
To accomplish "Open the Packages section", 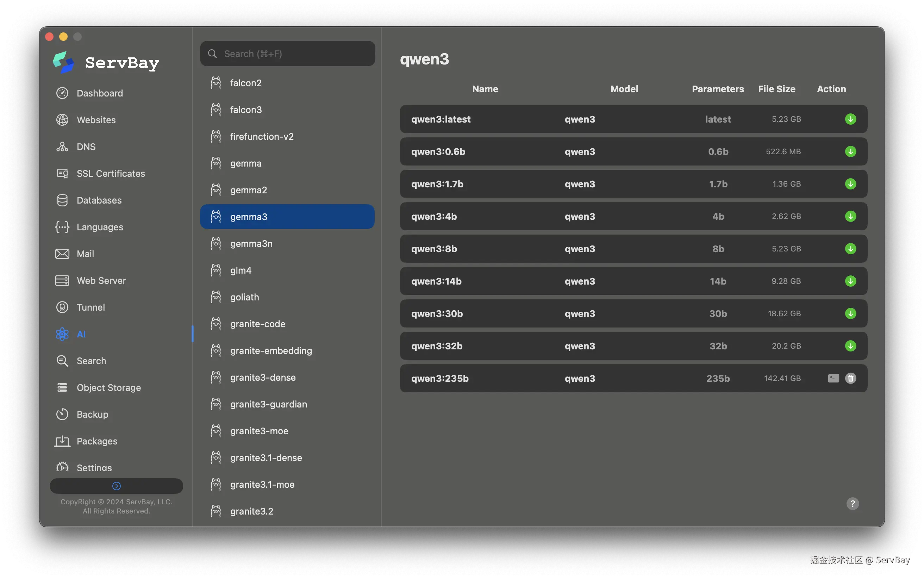I will [97, 441].
